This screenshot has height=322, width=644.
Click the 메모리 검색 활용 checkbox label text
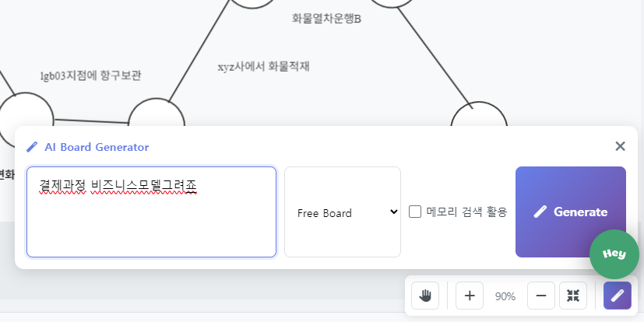tap(466, 212)
